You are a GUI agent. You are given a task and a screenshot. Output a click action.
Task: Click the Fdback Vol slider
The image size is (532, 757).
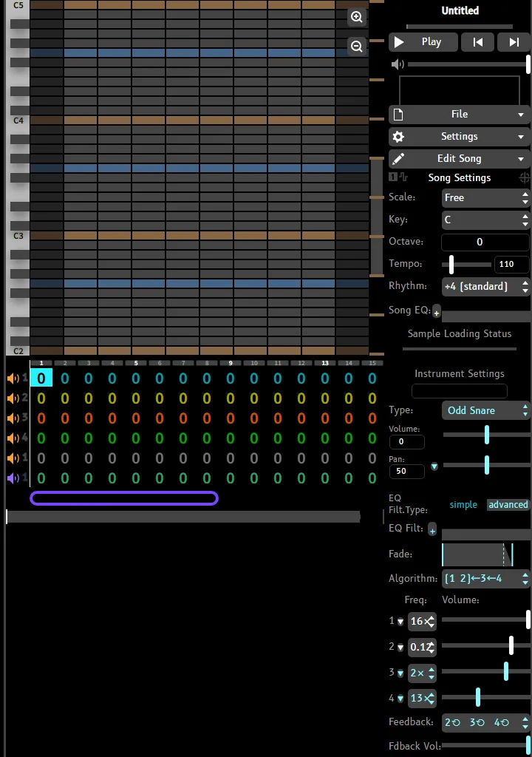pos(485,745)
